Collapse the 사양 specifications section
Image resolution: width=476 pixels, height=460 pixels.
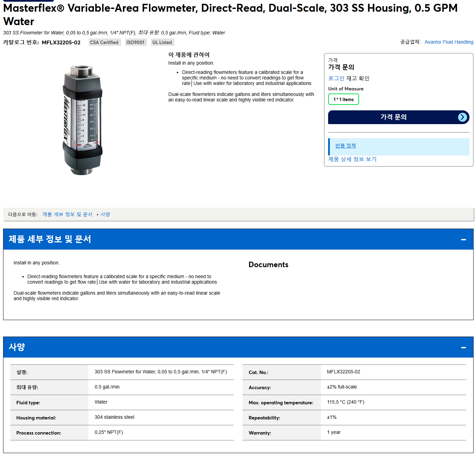pyautogui.click(x=463, y=348)
